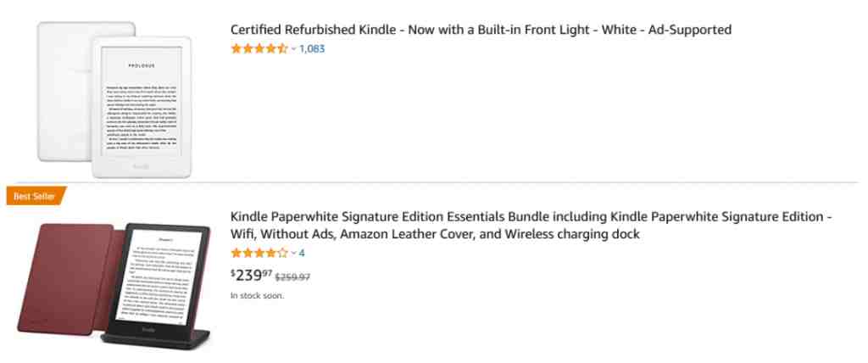Image resolution: width=868 pixels, height=363 pixels.
Task: Click first star of refurbished Kindle rating
Action: click(236, 49)
